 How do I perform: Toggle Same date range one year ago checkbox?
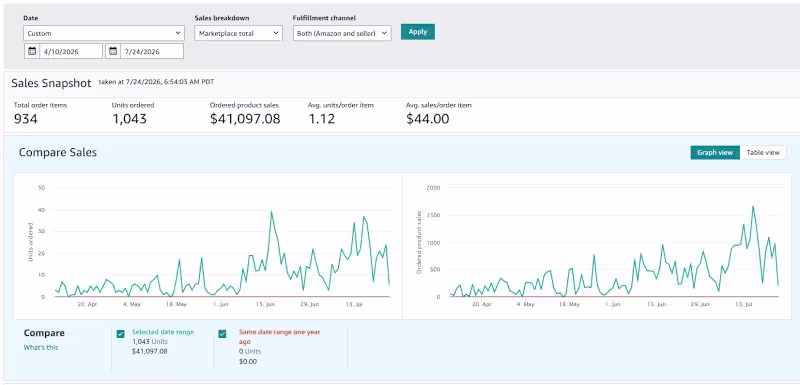coord(222,334)
